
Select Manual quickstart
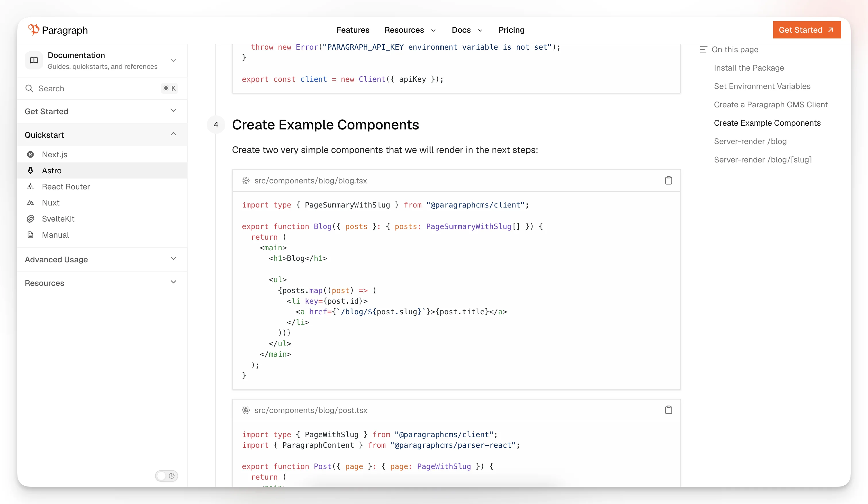102,235
